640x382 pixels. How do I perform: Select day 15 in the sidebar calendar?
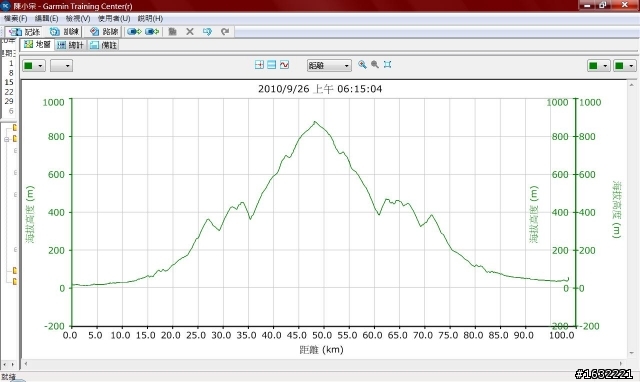(9, 82)
